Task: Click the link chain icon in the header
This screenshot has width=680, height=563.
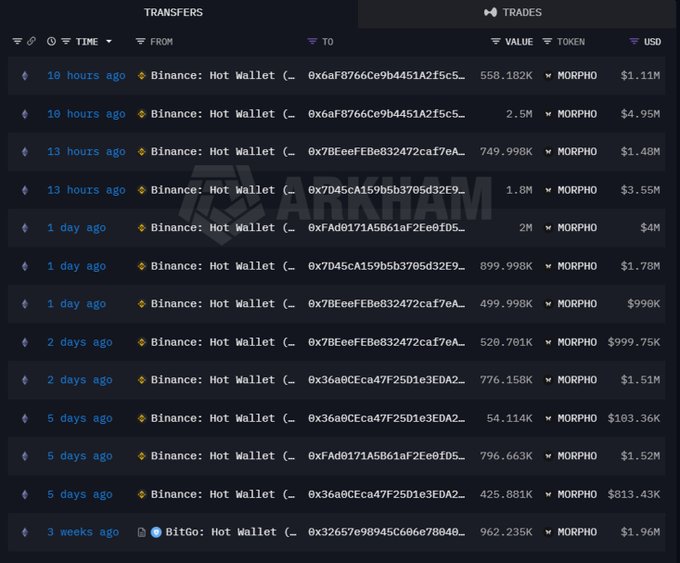Action: [31, 41]
